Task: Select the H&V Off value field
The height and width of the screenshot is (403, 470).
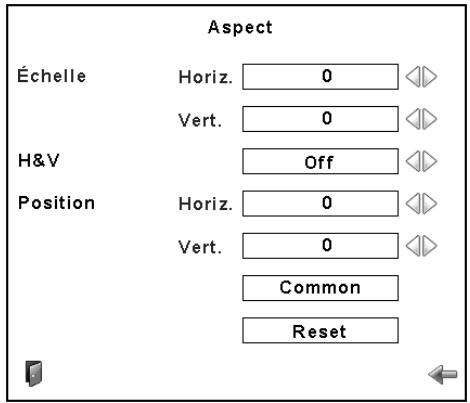Action: (x=320, y=161)
